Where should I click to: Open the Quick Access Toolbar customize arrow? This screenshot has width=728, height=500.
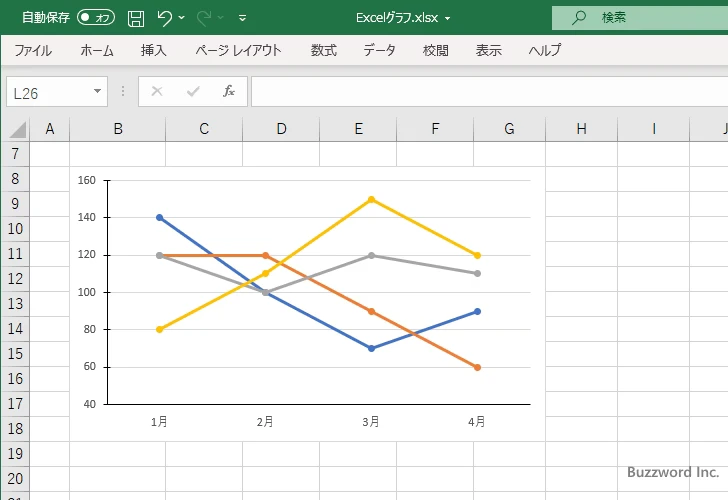(242, 18)
